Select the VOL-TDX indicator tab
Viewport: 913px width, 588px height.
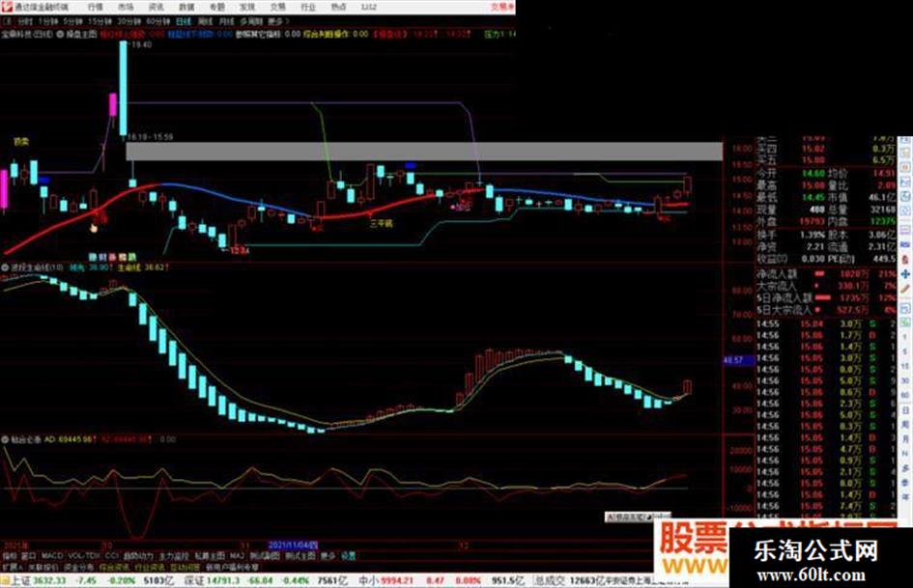(x=85, y=556)
